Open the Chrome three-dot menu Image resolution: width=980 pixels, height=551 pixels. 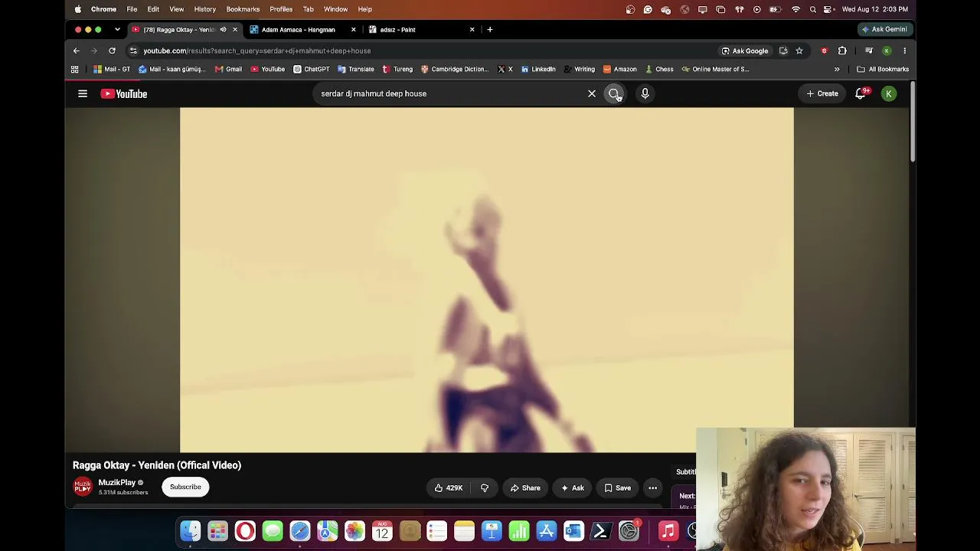point(904,51)
